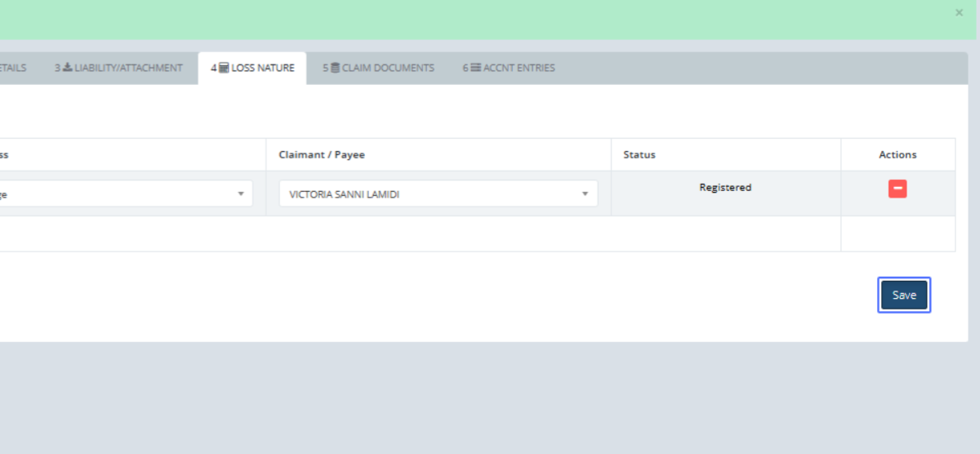Click the Claimant / Payee column header
This screenshot has width=980, height=454.
[x=322, y=155]
